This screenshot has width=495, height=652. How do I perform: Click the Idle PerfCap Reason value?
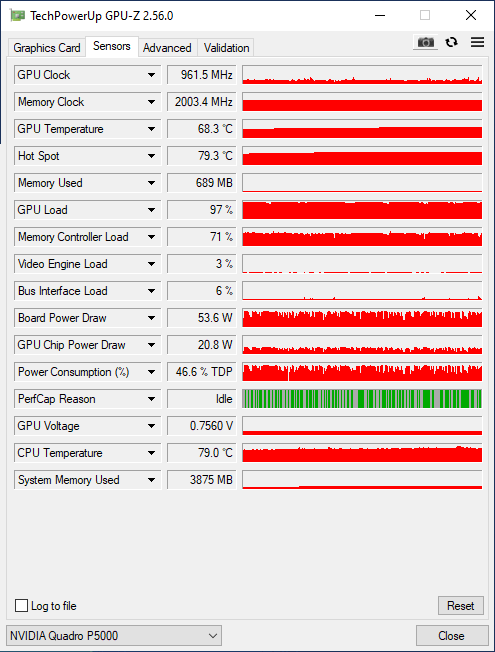[202, 399]
